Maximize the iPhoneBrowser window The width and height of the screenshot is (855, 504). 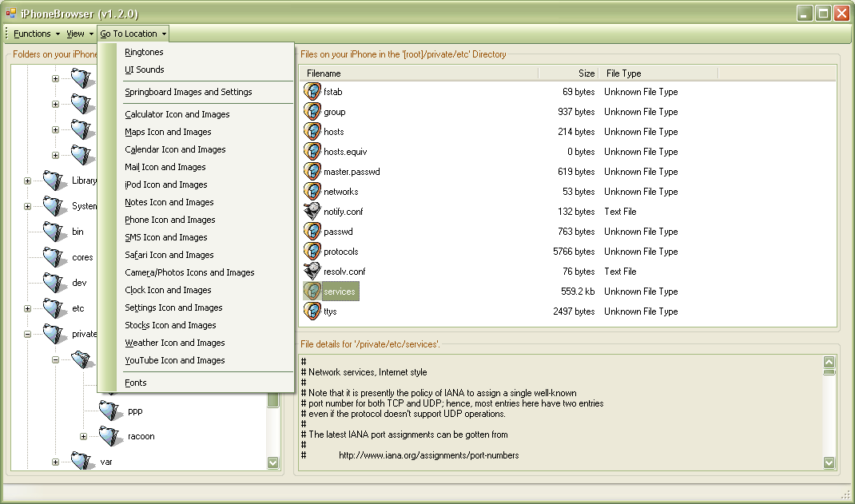823,13
